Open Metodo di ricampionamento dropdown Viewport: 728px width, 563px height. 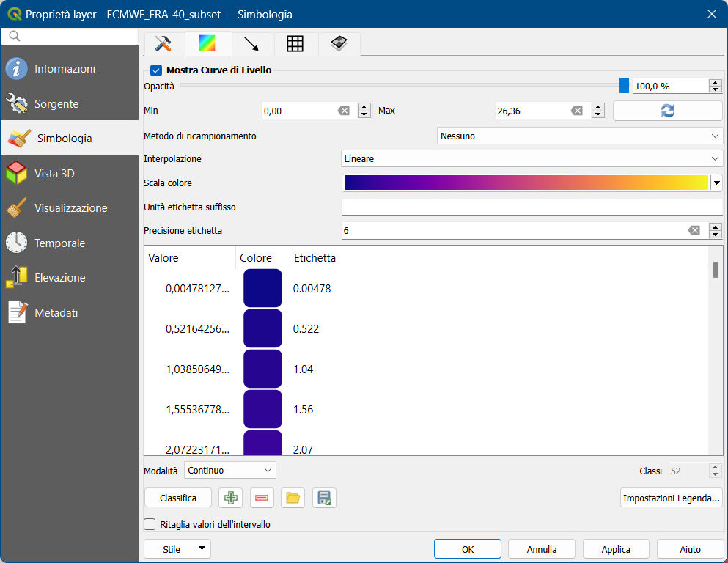[x=579, y=136]
